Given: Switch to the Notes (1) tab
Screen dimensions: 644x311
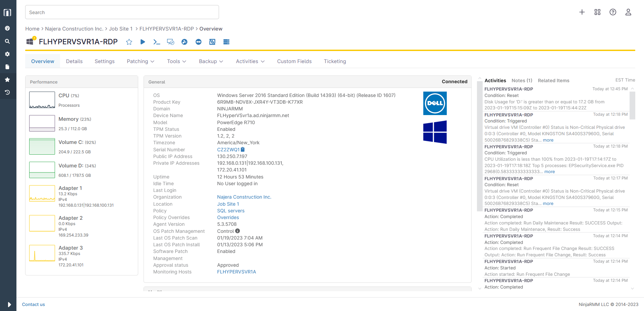Looking at the screenshot, I should pos(522,81).
